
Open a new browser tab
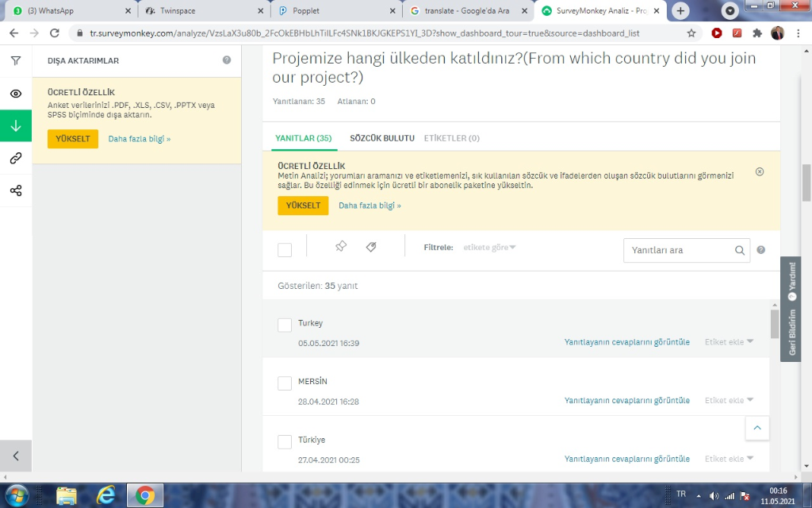pos(680,11)
